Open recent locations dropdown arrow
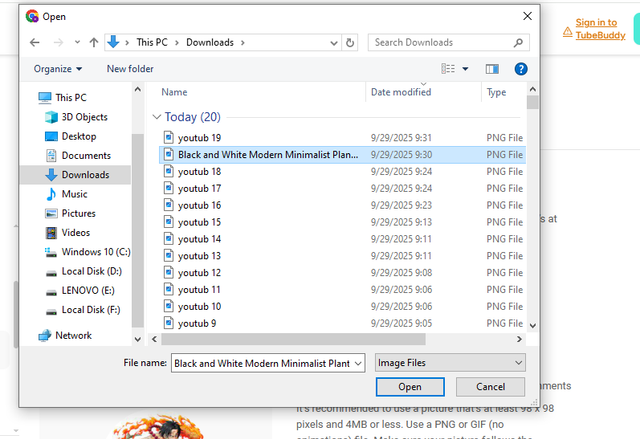The height and width of the screenshot is (439, 640). [x=77, y=42]
